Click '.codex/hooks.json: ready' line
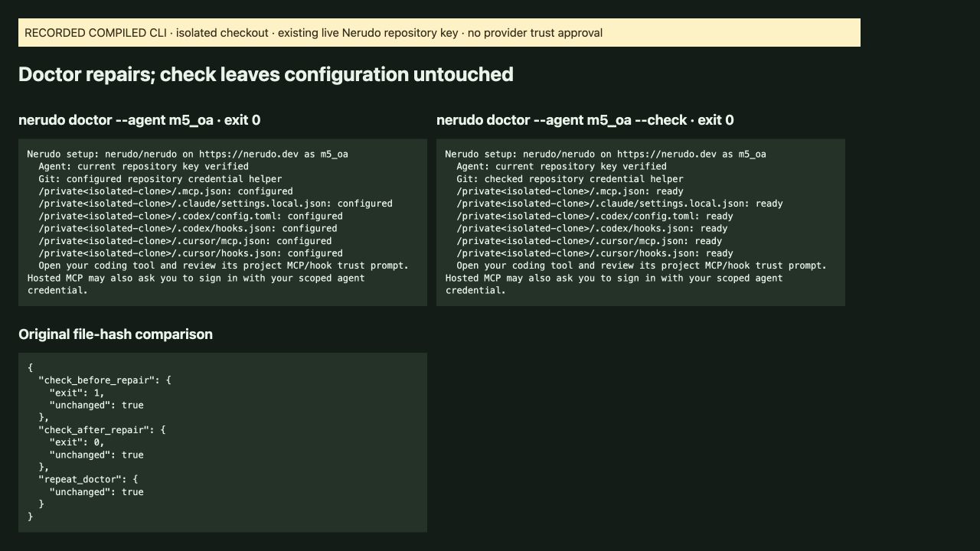 click(592, 228)
